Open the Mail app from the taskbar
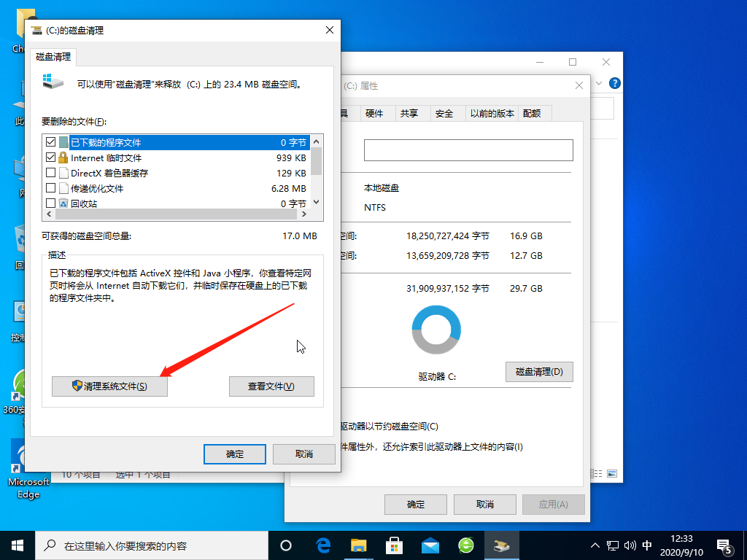 [x=430, y=545]
